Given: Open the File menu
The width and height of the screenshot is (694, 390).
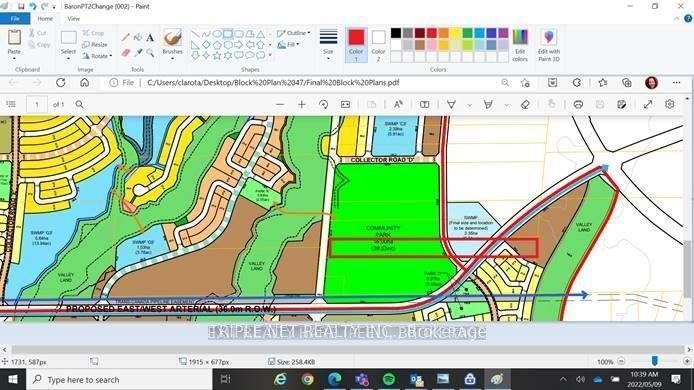Looking at the screenshot, I should (15, 19).
